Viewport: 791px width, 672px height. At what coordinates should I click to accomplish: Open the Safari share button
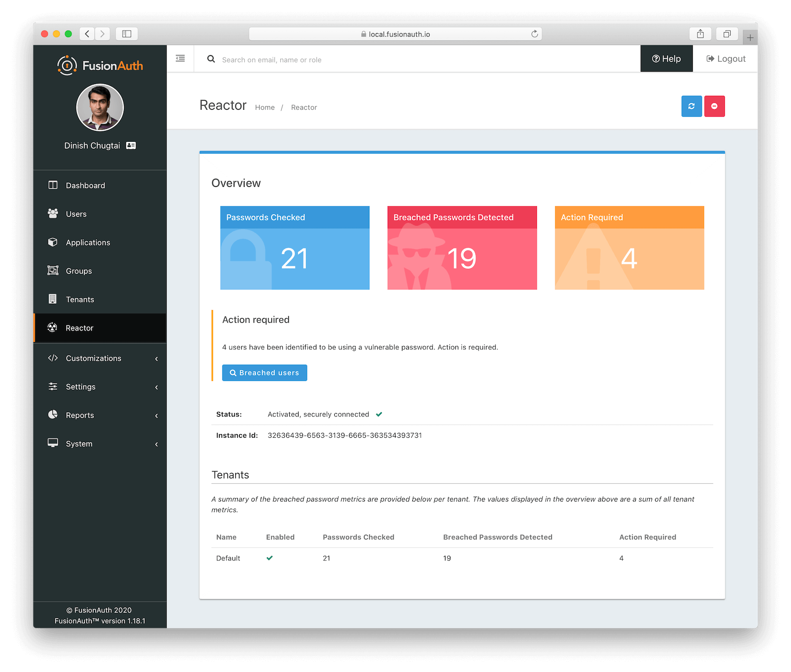click(x=700, y=34)
